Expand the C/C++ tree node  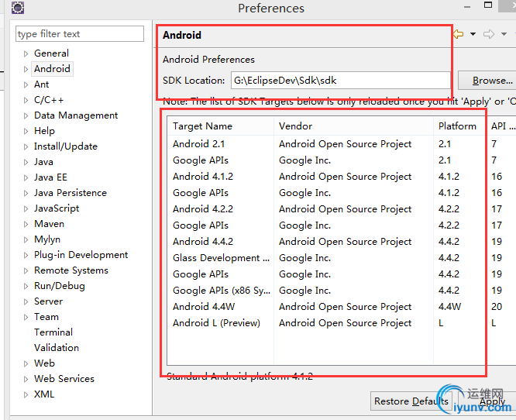26,100
